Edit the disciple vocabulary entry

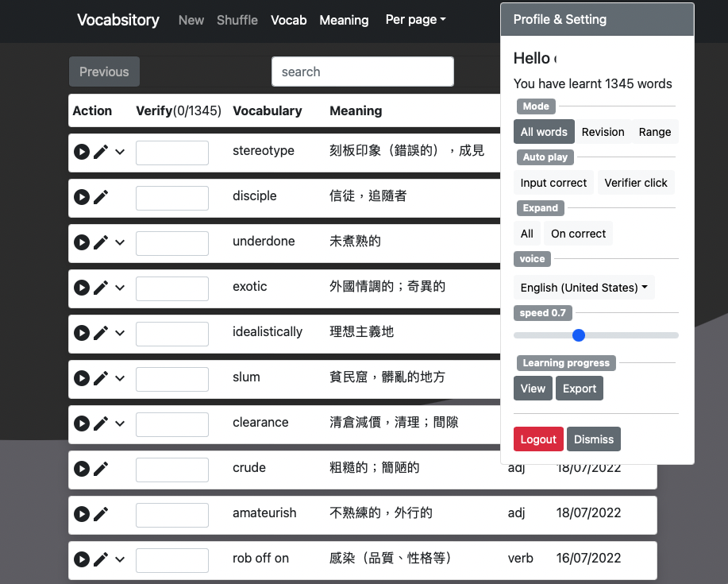point(101,197)
